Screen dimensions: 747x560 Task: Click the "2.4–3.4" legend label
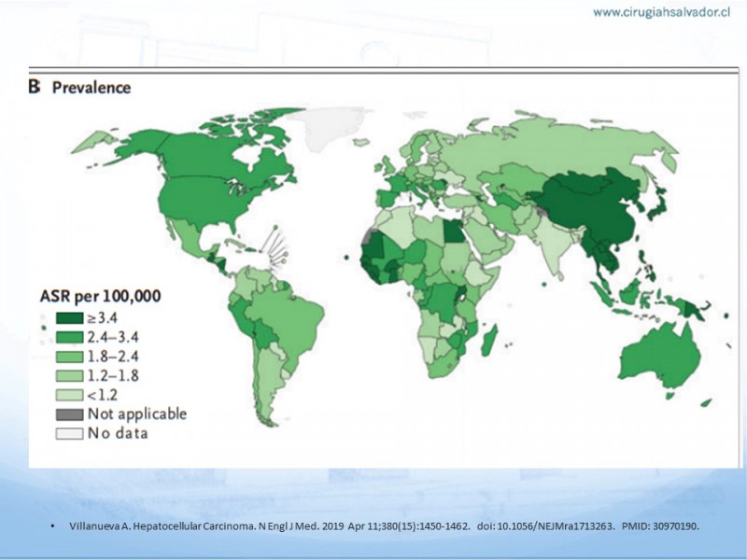[113, 337]
